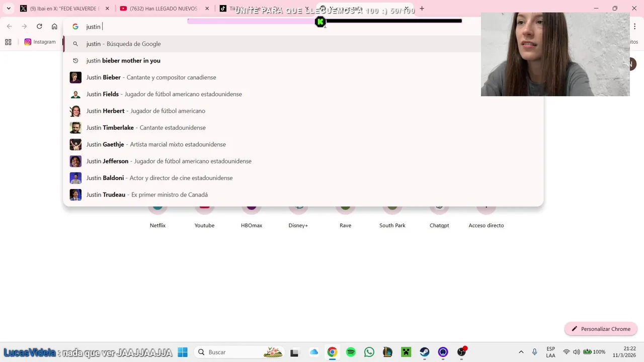
Task: Choose the Justin Gaethje suggestion
Action: (303, 144)
